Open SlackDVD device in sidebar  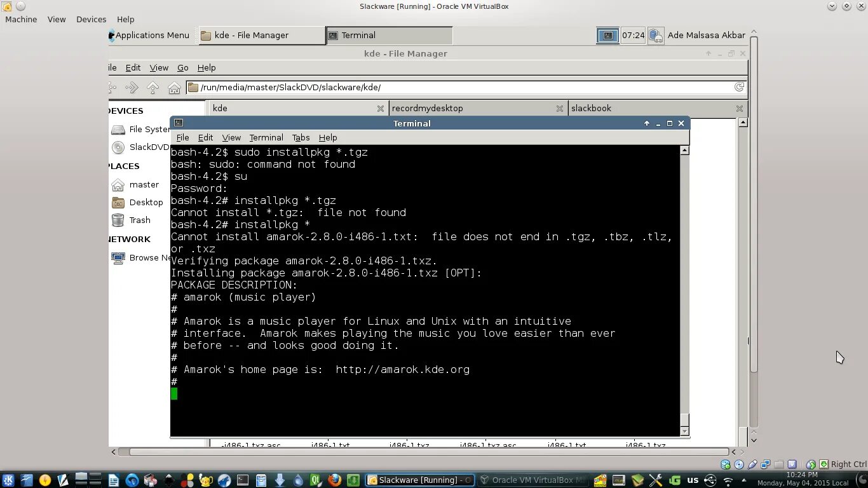(141, 147)
